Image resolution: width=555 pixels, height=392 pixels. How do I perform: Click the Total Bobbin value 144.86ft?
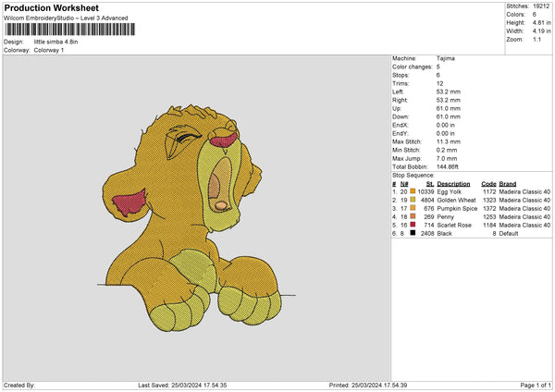pos(448,167)
